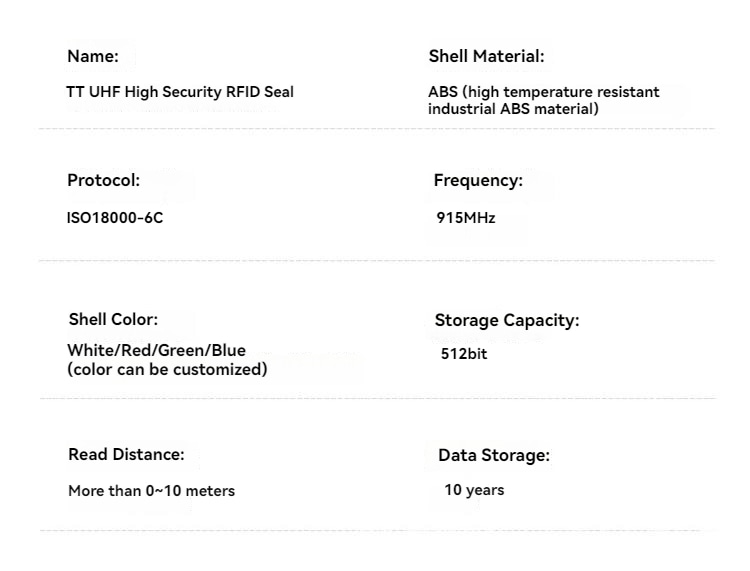
Task: Click the Shell Material: heading
Action: pyautogui.click(x=486, y=56)
